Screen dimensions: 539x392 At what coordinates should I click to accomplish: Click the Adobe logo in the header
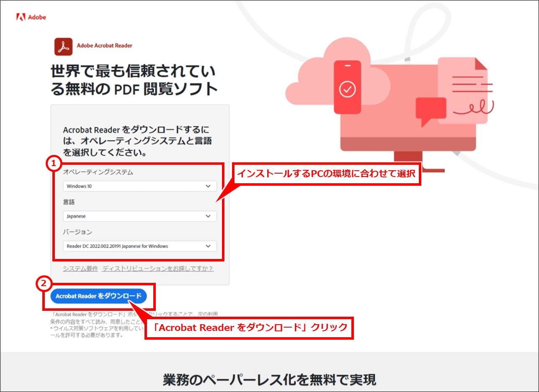[x=31, y=17]
